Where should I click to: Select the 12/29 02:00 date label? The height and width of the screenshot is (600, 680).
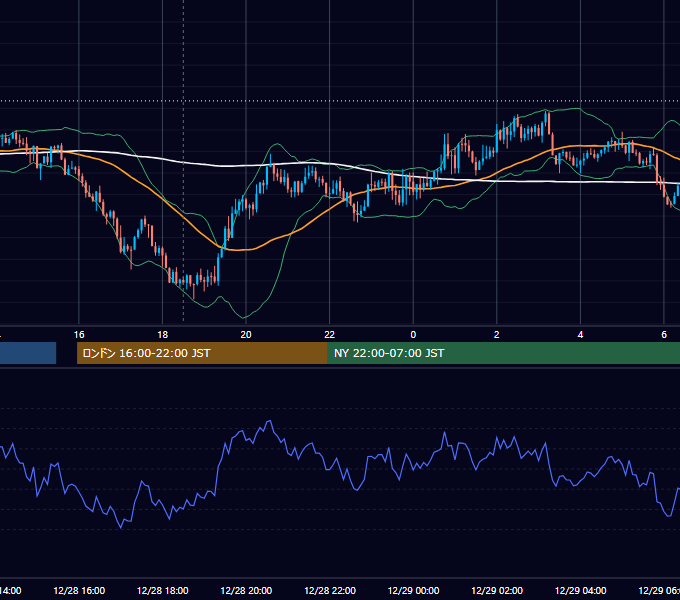tap(497, 590)
